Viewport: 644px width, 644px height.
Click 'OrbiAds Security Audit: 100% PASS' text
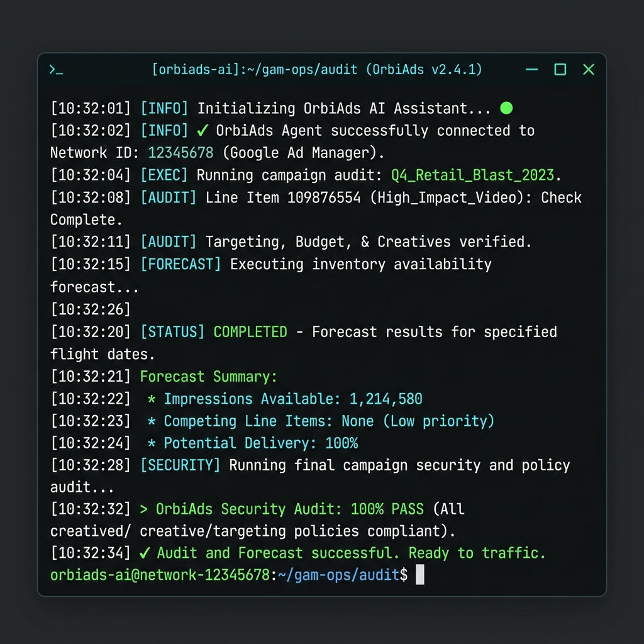tap(289, 509)
